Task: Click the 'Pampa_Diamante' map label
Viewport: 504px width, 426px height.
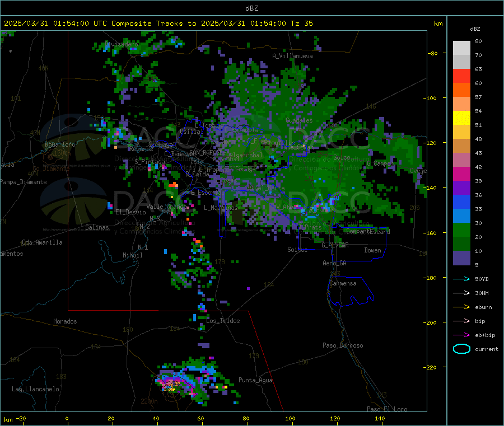Action: click(x=24, y=182)
